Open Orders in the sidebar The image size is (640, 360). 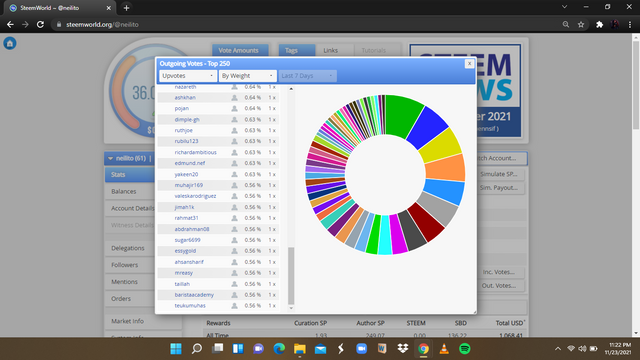[x=130, y=299]
